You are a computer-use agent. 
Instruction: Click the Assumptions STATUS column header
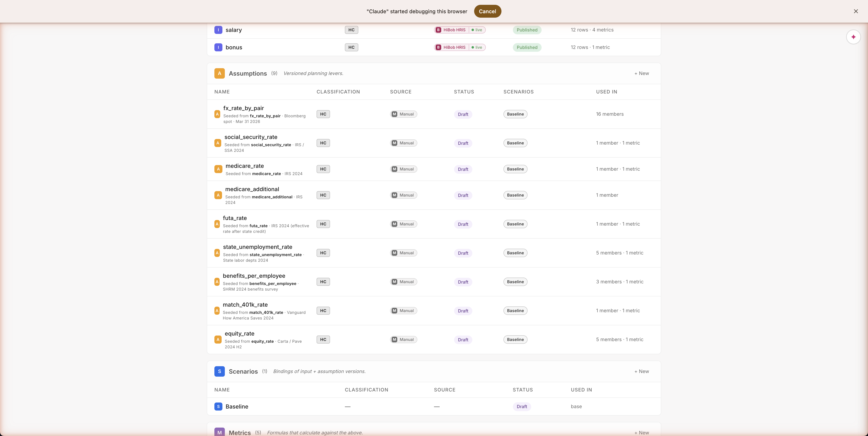coord(464,92)
